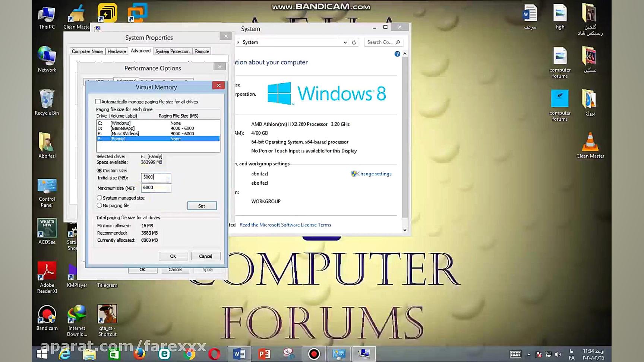Open the Advanced tab in System Properties
This screenshot has height=362, width=644.
141,51
